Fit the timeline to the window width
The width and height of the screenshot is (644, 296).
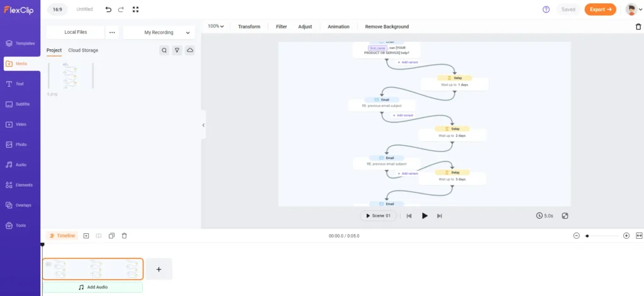coord(639,236)
